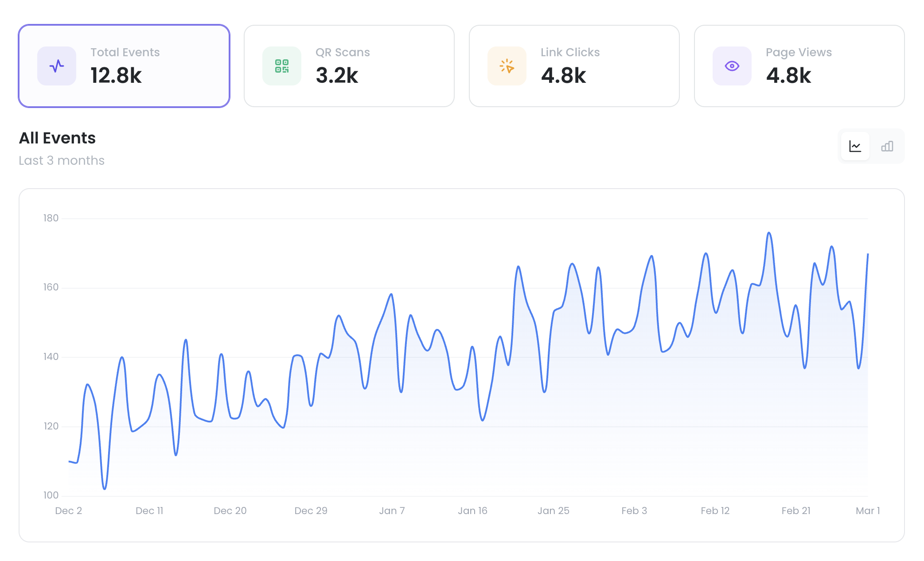Click the purple eye icon
Image resolution: width=924 pixels, height=561 pixels.
click(x=732, y=66)
